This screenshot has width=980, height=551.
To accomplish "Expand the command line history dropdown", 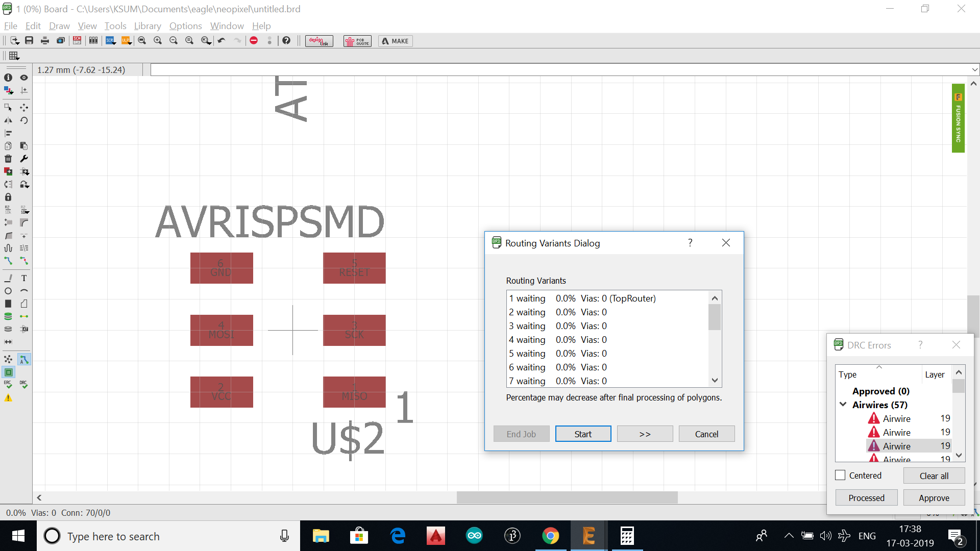I will coord(974,70).
